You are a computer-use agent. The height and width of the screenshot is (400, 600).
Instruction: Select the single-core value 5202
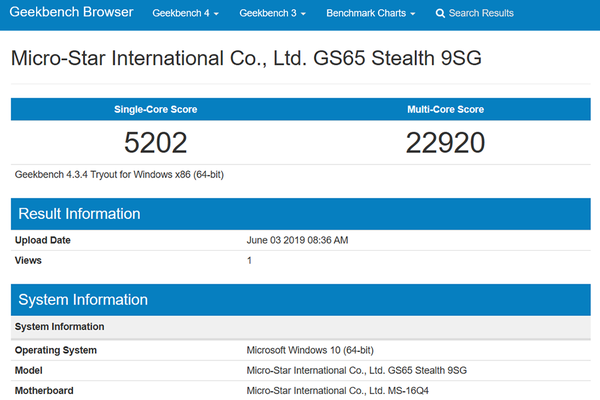(x=155, y=143)
